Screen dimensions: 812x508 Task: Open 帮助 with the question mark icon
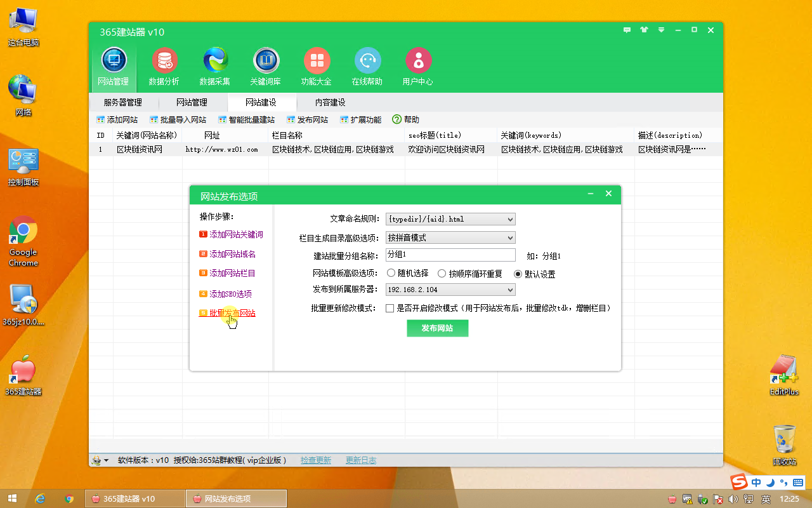[x=406, y=119]
